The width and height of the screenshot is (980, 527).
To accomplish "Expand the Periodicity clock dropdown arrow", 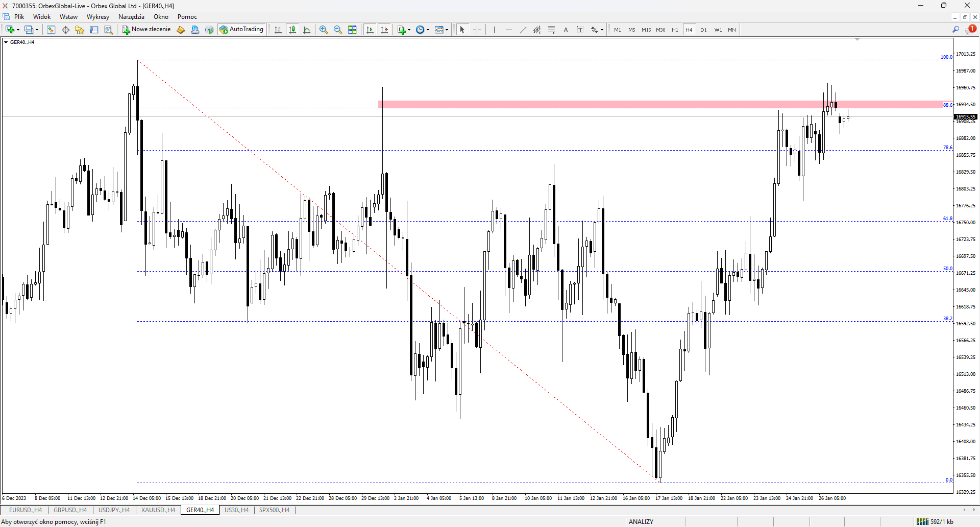I will point(428,30).
